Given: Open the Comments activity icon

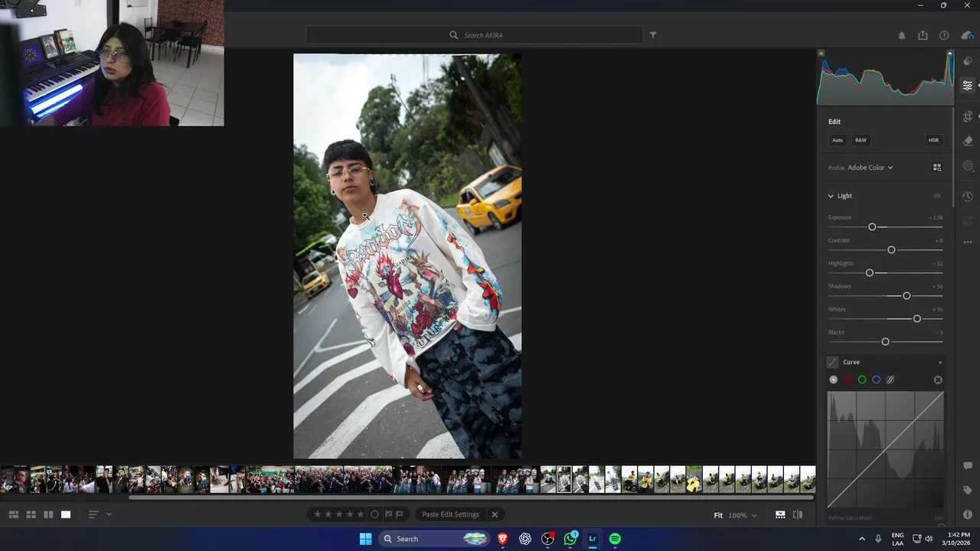Looking at the screenshot, I should click(968, 465).
